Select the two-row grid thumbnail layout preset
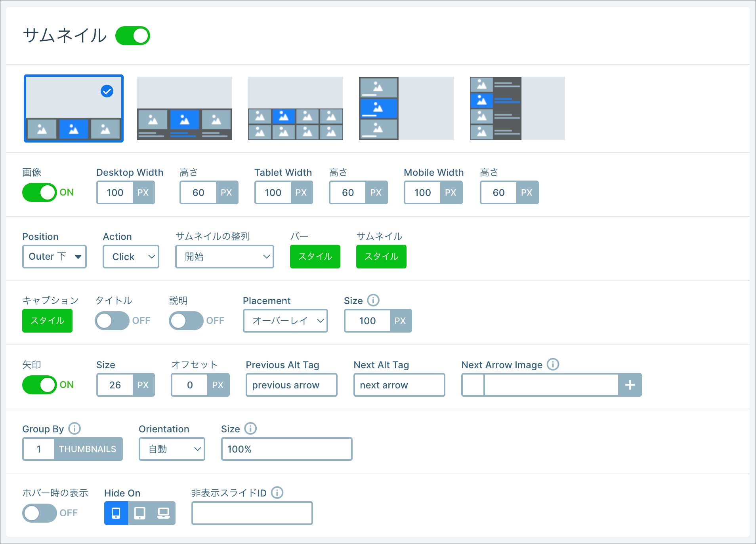 click(x=295, y=108)
